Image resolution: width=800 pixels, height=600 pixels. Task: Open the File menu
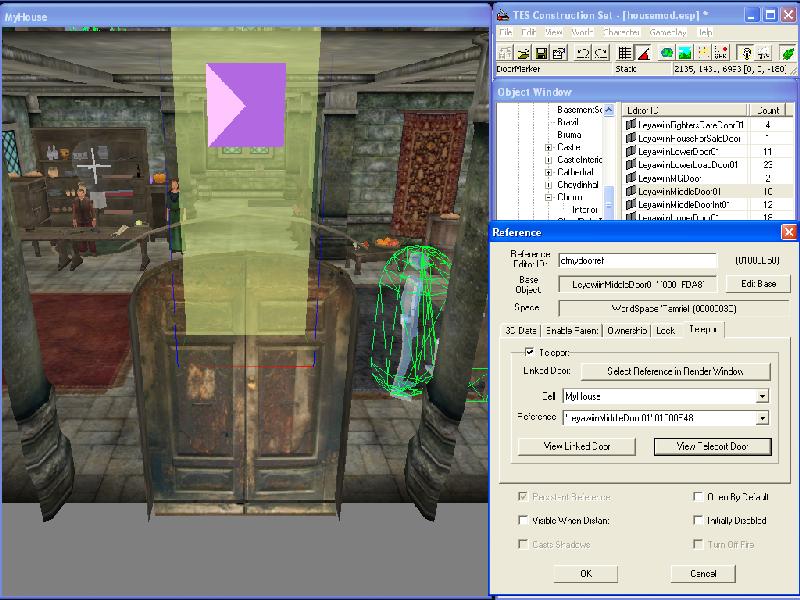point(505,32)
